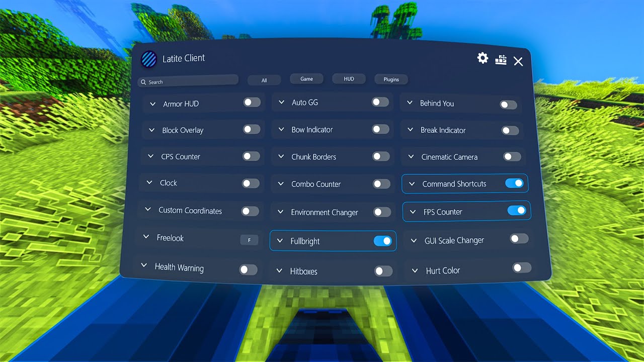Screen dimensions: 644x362
Task: Toggle Block Overlay on
Action: pos(252,129)
